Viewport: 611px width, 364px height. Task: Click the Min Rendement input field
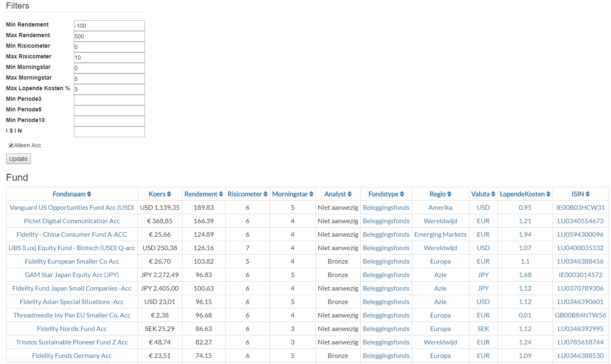[109, 26]
